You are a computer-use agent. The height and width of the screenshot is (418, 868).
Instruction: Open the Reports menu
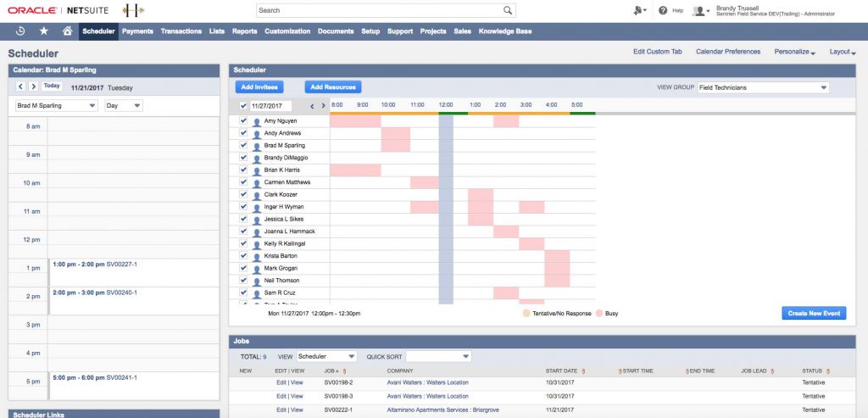(x=245, y=31)
